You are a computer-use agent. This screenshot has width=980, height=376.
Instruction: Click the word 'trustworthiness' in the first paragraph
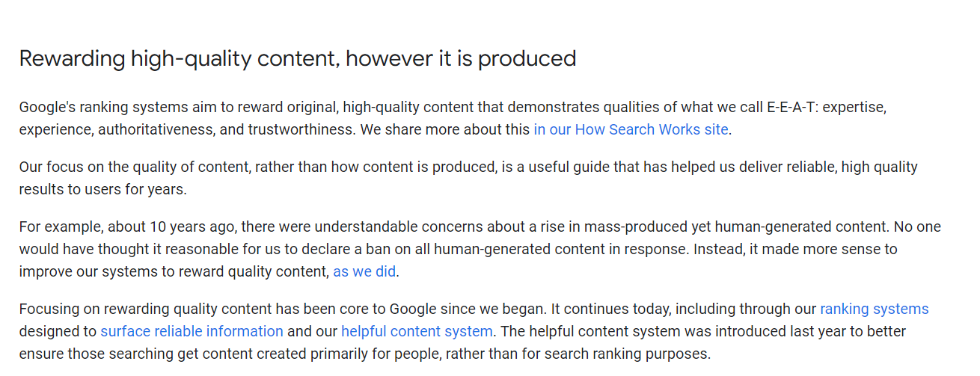pos(300,129)
